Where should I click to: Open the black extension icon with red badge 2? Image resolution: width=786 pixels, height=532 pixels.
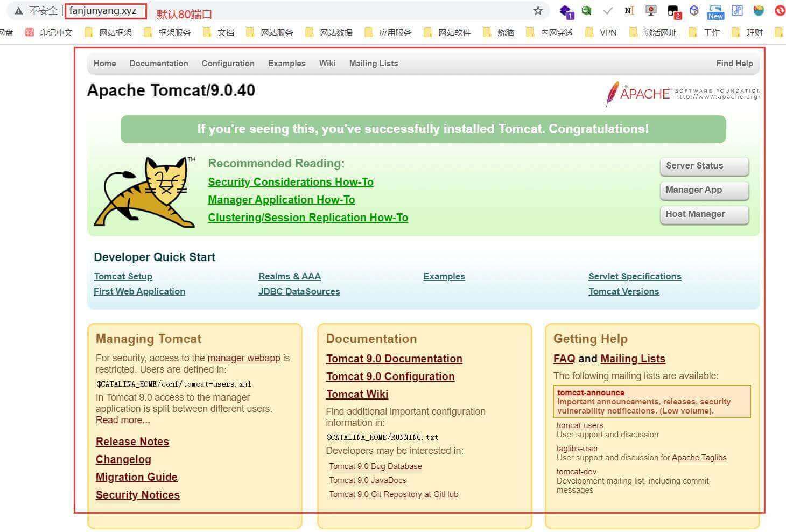[x=673, y=11]
